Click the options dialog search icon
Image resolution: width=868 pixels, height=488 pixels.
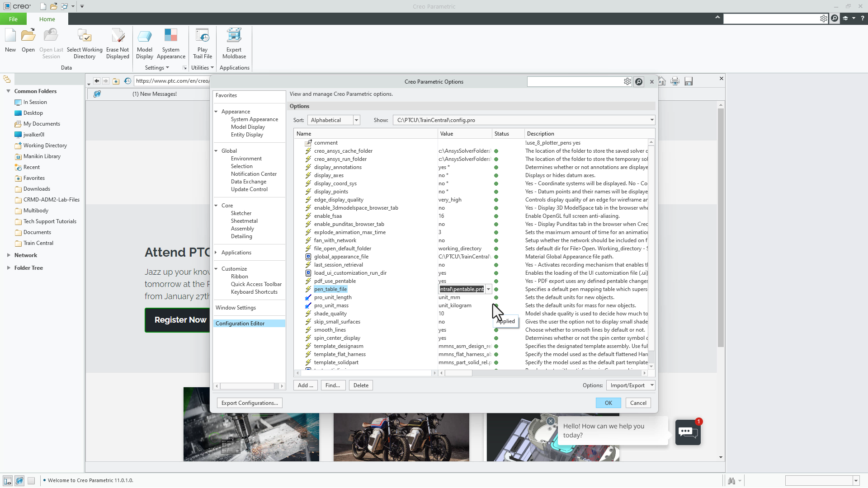pyautogui.click(x=639, y=82)
